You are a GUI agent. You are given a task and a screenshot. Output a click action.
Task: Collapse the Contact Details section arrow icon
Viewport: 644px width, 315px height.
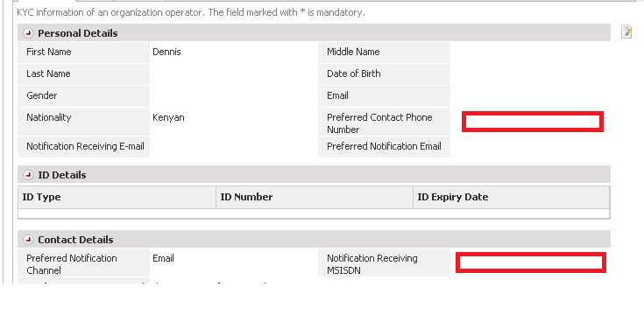click(x=28, y=240)
